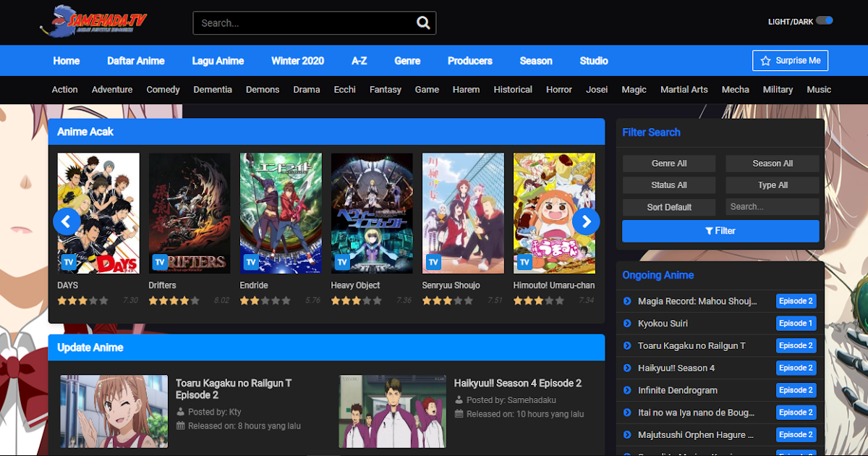The image size is (868, 456).
Task: Select the Horror genre link
Action: point(559,90)
